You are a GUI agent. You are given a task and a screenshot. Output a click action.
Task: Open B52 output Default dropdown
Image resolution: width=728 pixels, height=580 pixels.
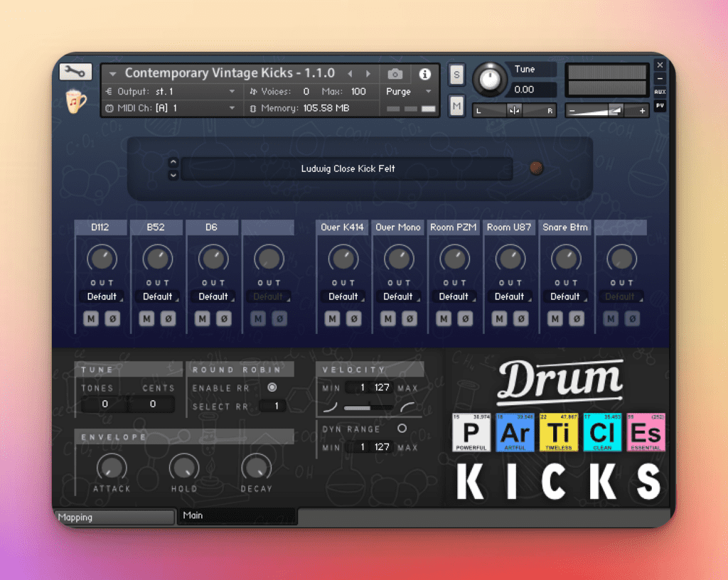tap(157, 296)
